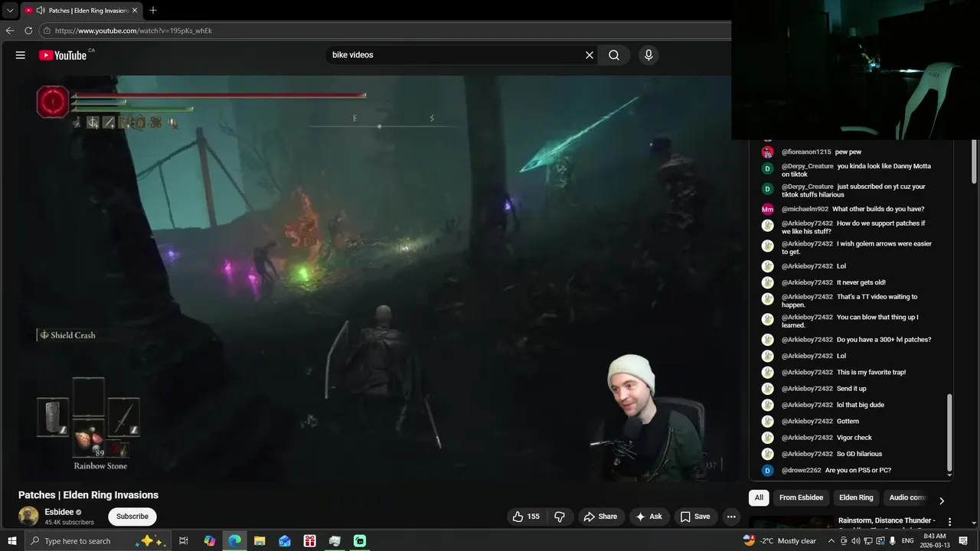Open the YouTube hamburger guide menu

[21, 55]
